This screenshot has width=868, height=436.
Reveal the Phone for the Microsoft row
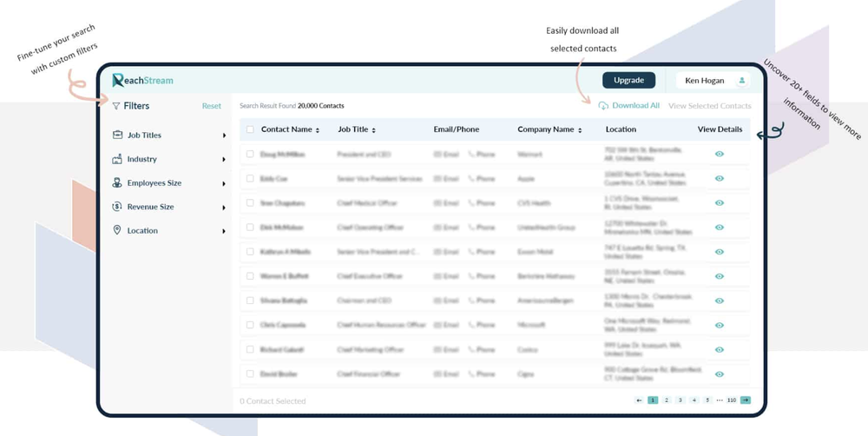pos(481,325)
